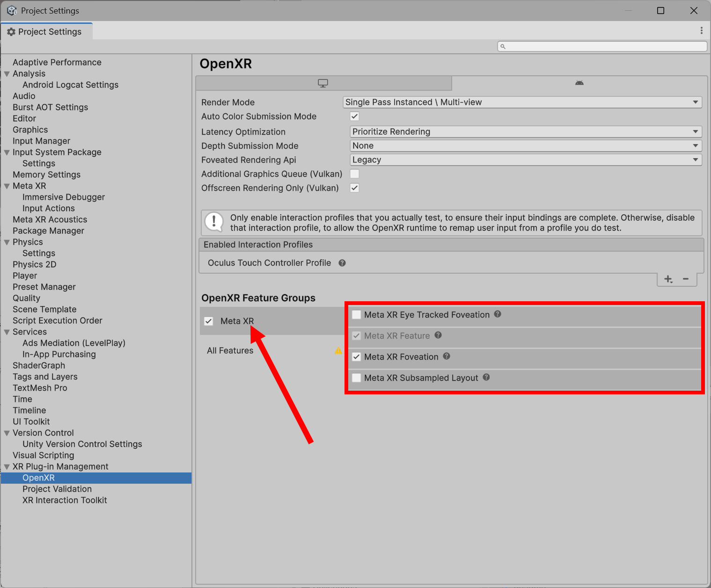Open Memory Settings
The height and width of the screenshot is (588, 711).
tap(46, 174)
